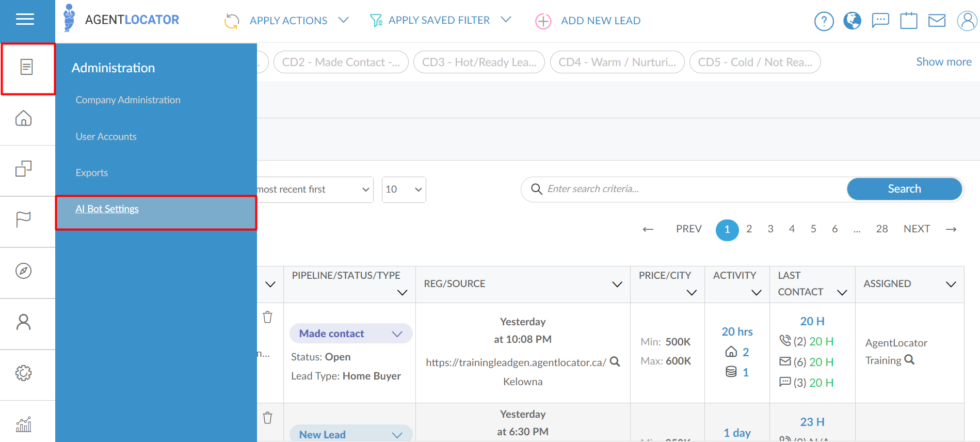Open the Made contact status dropdown
980x442 pixels.
coord(351,334)
